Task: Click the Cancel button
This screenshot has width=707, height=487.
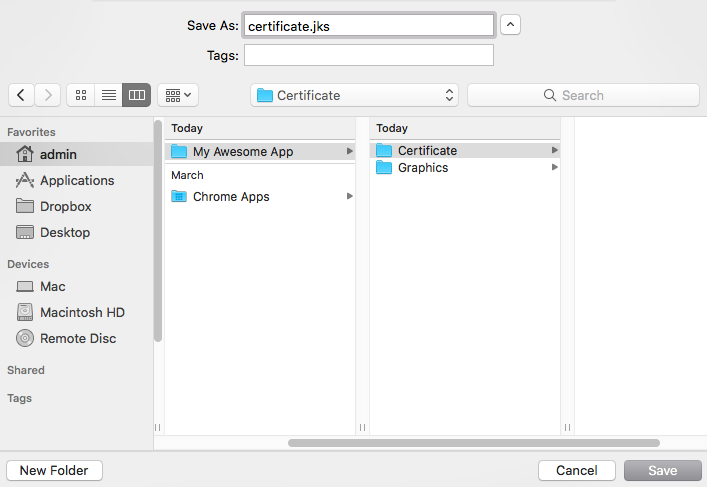Action: (x=576, y=470)
